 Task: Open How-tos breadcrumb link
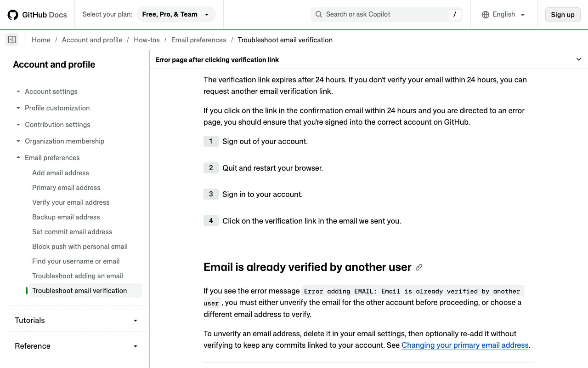tap(147, 40)
